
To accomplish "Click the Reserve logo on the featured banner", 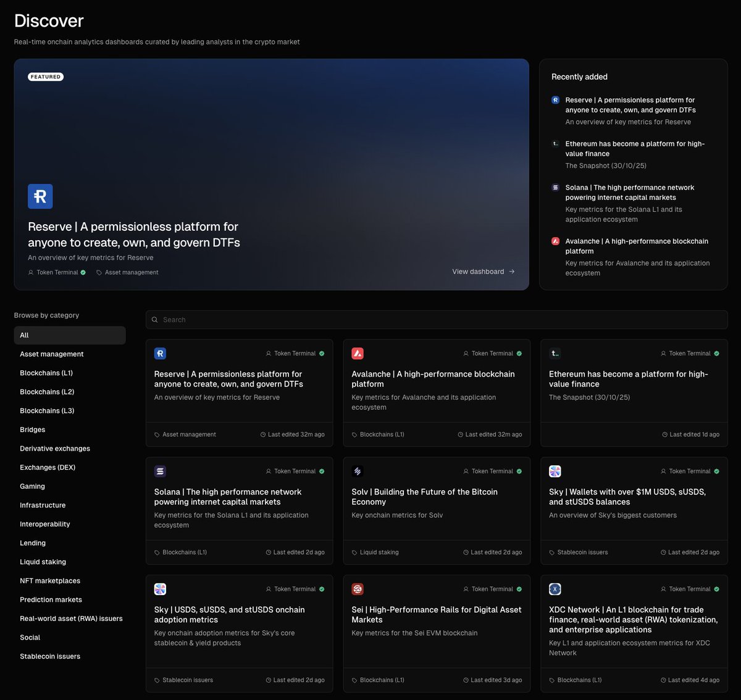I will 40,196.
